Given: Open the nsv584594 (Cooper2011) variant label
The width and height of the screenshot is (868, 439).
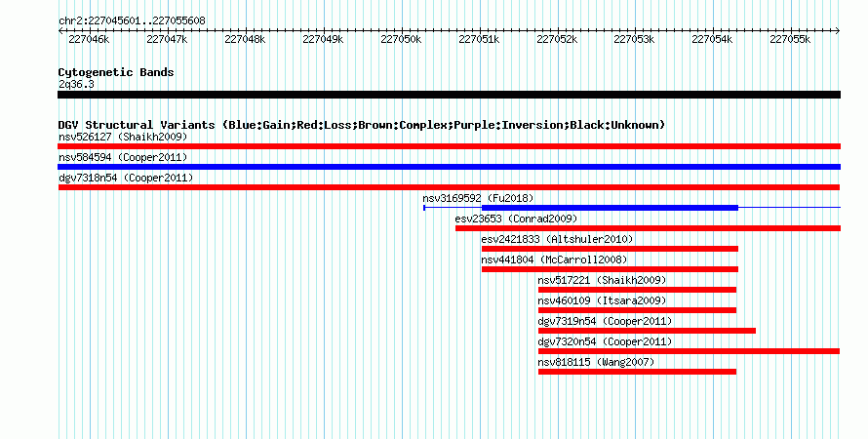Looking at the screenshot, I should pos(123,157).
